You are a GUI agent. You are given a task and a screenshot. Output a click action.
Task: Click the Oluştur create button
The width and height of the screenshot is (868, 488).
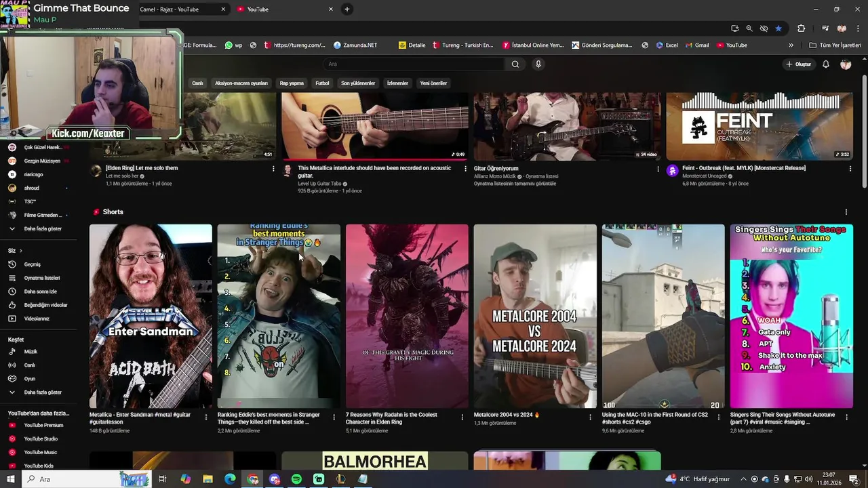(x=799, y=64)
